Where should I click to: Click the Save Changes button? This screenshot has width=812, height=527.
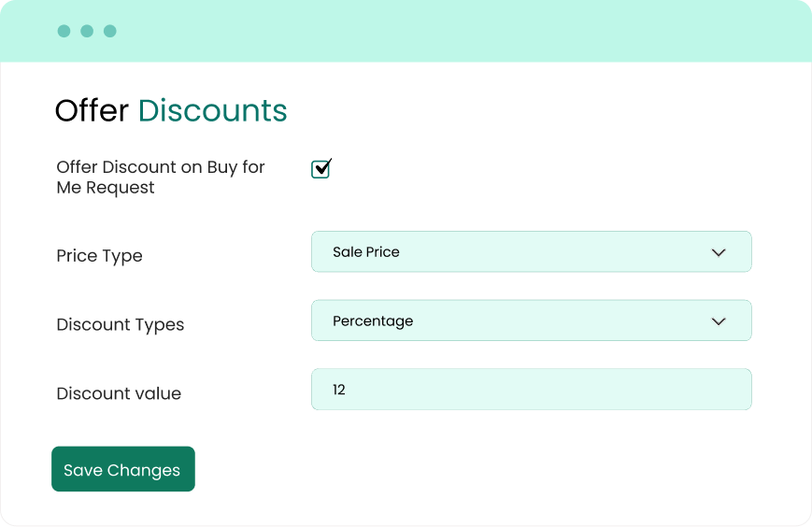point(122,469)
